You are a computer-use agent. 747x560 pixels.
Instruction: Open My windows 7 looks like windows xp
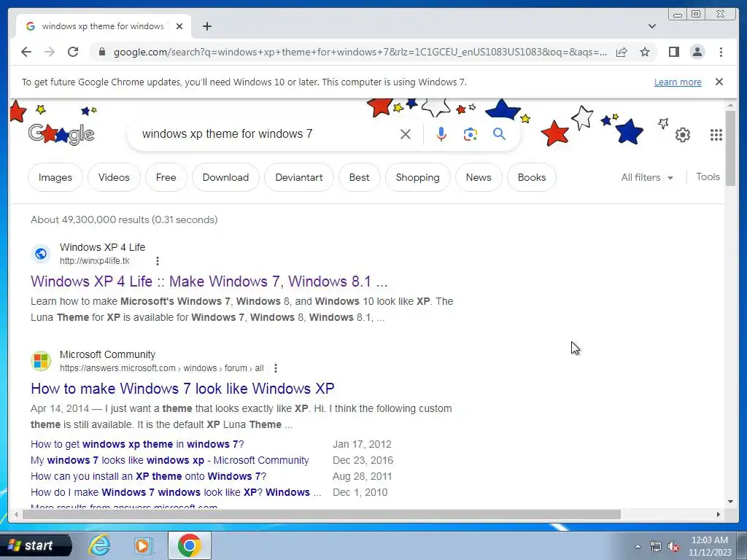click(x=169, y=461)
